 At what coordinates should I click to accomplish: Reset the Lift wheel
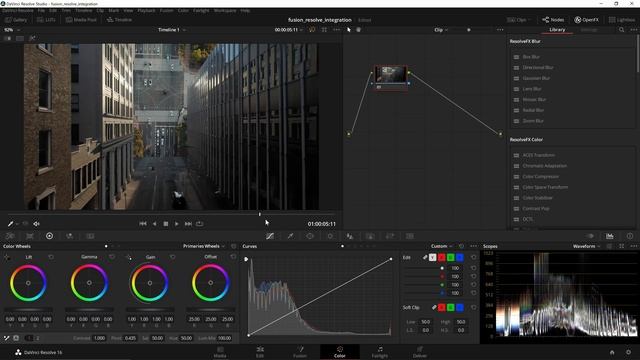pos(51,257)
